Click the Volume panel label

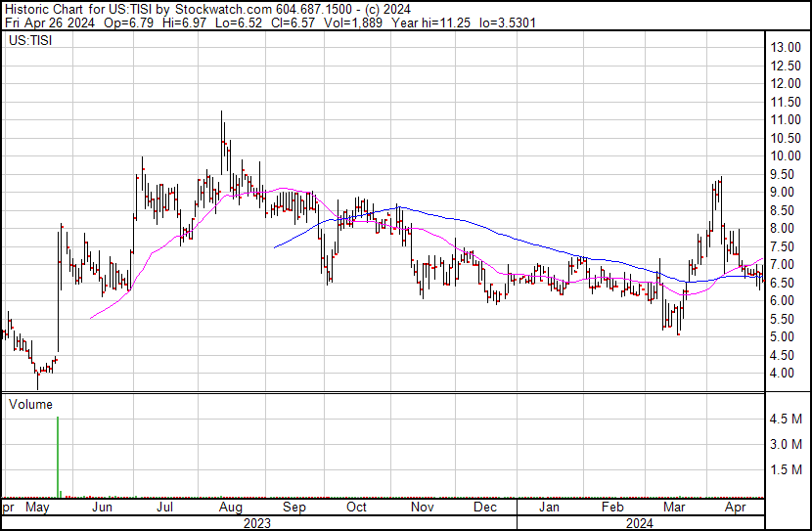click(x=30, y=404)
